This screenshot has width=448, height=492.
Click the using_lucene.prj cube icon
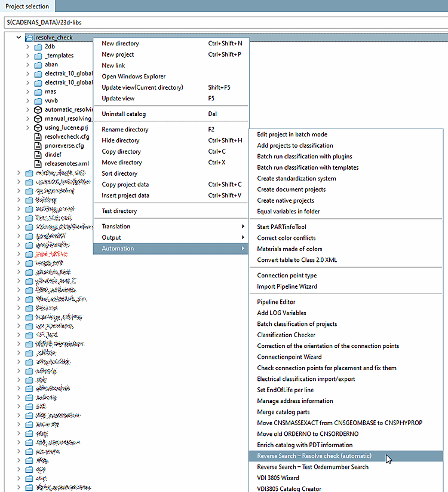(x=38, y=128)
